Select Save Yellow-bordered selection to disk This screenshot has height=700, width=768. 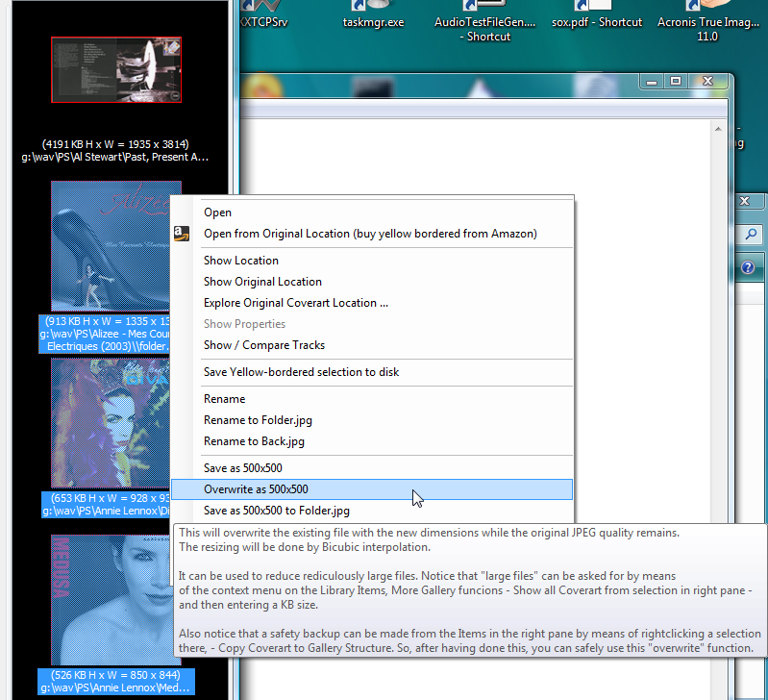click(372, 372)
